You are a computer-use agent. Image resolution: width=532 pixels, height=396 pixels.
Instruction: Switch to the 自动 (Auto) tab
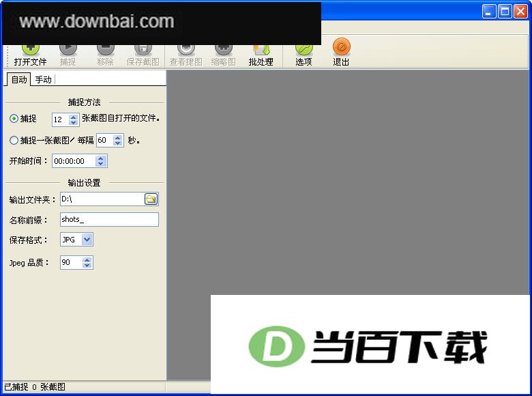click(19, 80)
